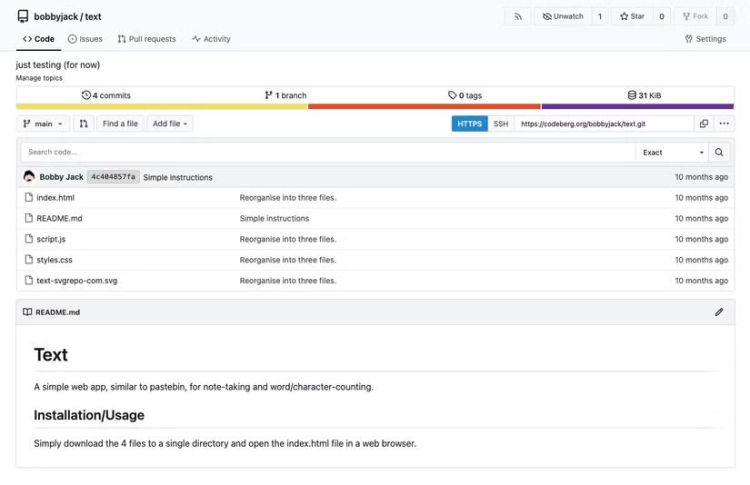Screen dimensions: 750x485
Task: Star the bobbyjack/text repository
Action: pos(631,16)
